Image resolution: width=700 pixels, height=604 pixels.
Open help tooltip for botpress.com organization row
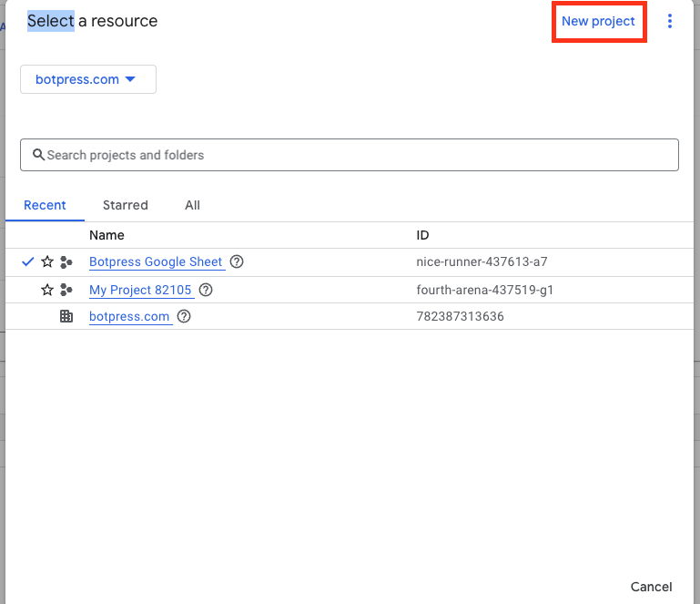184,316
